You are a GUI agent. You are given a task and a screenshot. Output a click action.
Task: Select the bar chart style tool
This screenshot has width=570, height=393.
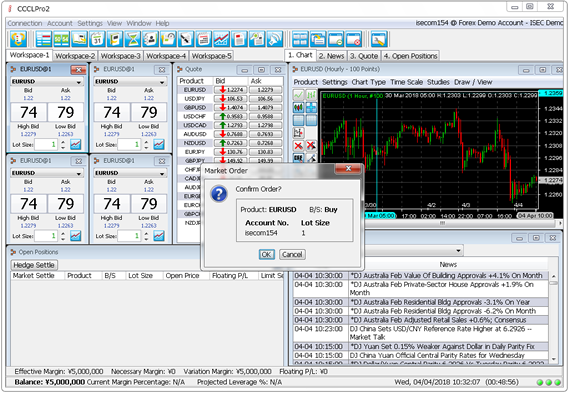coord(311,95)
